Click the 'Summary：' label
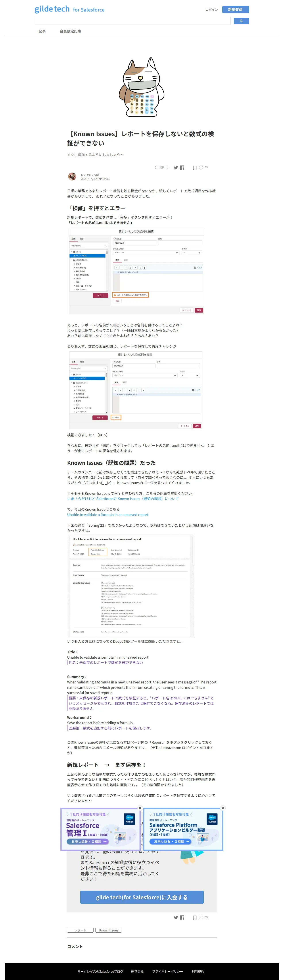 tap(77, 676)
